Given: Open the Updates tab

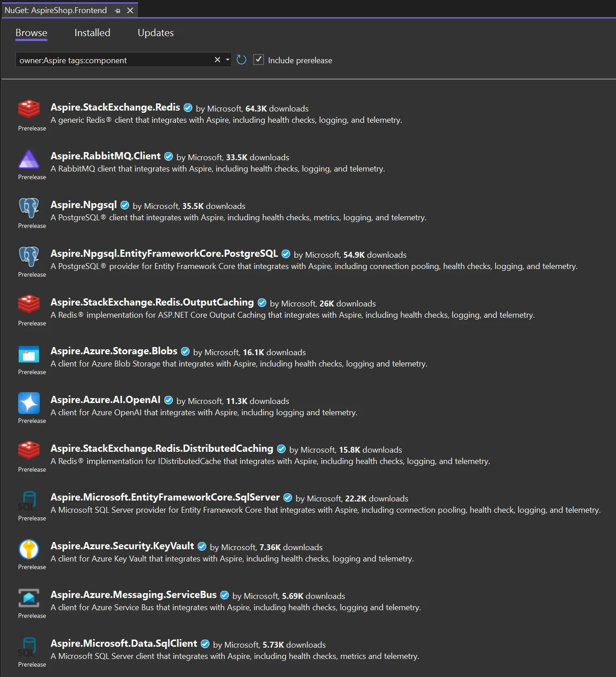Looking at the screenshot, I should [155, 32].
